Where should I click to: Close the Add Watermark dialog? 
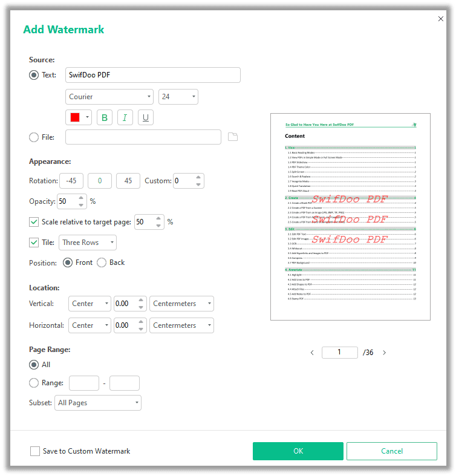click(441, 19)
